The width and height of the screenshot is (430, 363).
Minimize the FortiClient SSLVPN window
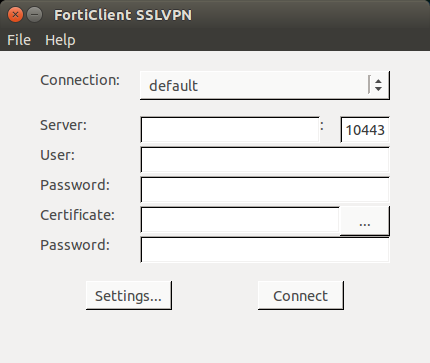coord(35,15)
